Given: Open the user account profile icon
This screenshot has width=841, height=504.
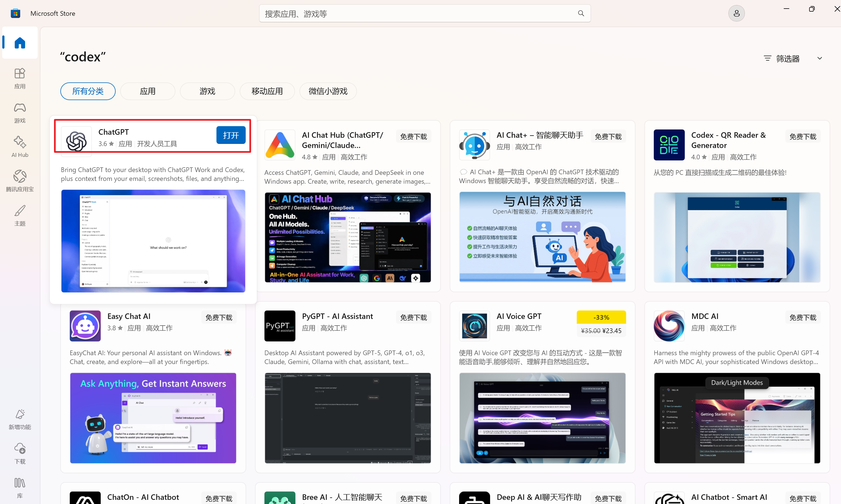Looking at the screenshot, I should [x=736, y=13].
